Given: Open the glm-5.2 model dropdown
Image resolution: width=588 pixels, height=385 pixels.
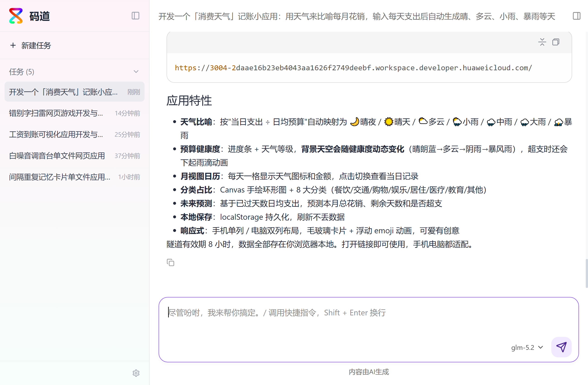Looking at the screenshot, I should pyautogui.click(x=527, y=347).
